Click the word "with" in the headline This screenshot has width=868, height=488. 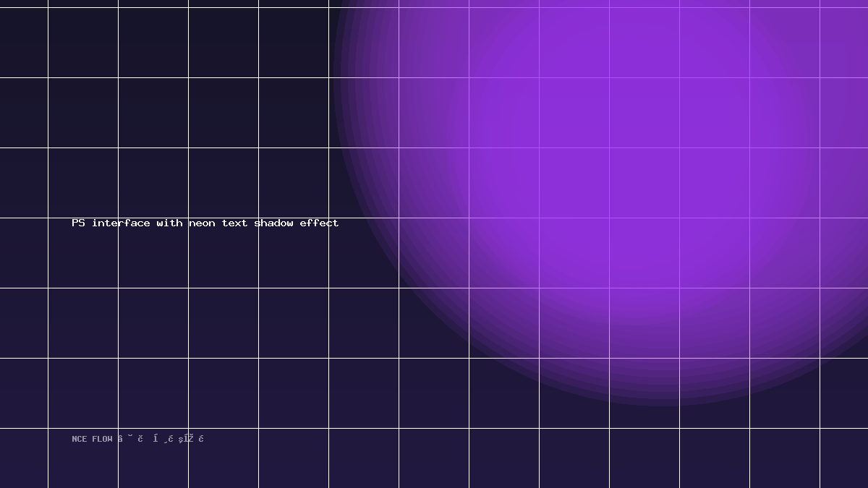pos(169,223)
